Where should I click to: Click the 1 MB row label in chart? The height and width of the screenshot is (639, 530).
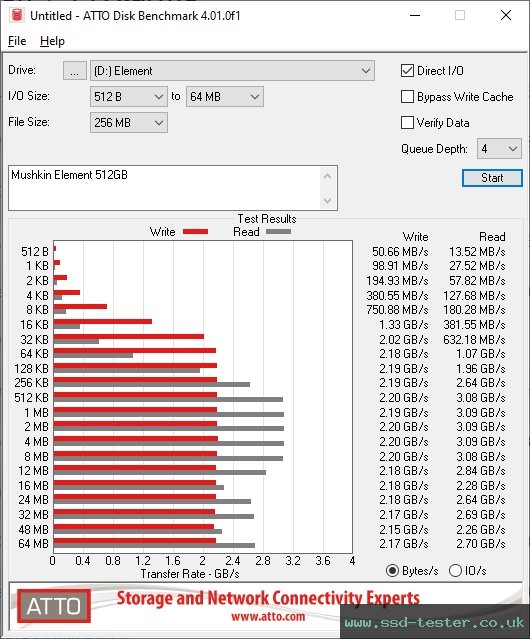click(x=36, y=413)
